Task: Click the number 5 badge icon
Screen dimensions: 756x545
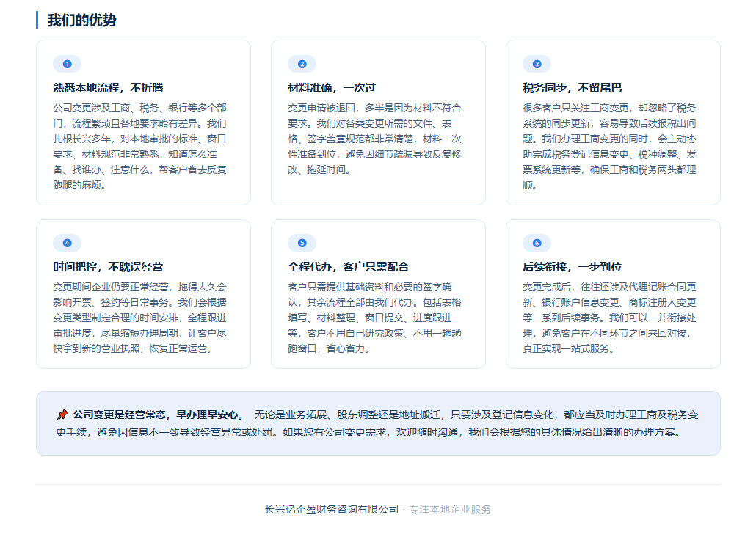Action: pyautogui.click(x=302, y=243)
